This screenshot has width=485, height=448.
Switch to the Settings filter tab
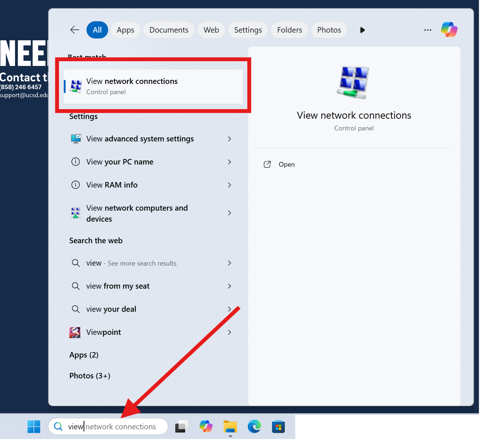[248, 30]
